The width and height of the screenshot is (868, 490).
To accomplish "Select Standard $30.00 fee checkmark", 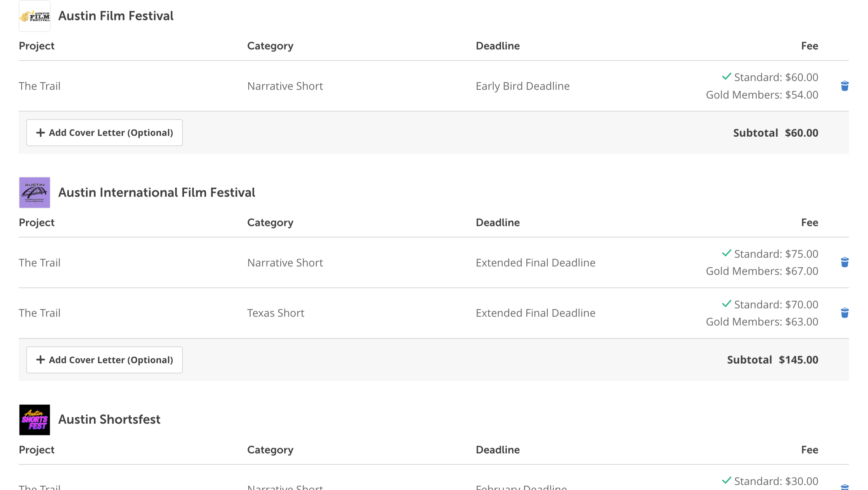I will click(726, 480).
